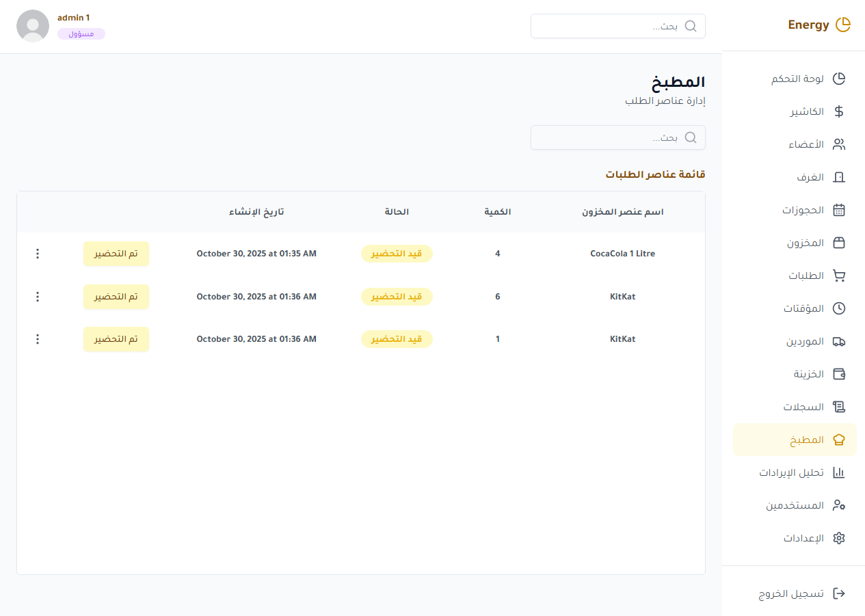This screenshot has height=616, width=865.
Task: Click the timers clock icon
Action: click(839, 308)
